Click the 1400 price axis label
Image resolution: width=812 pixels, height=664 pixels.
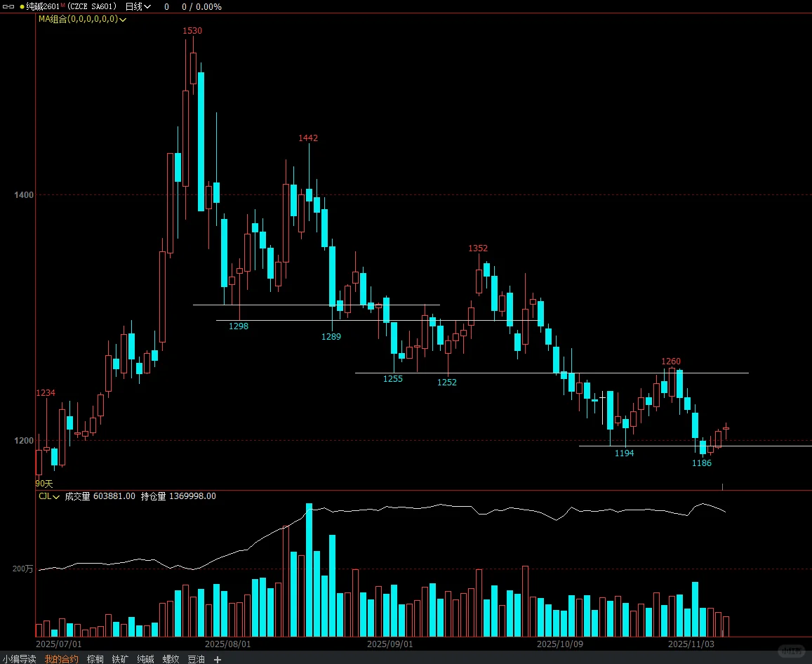24,194
